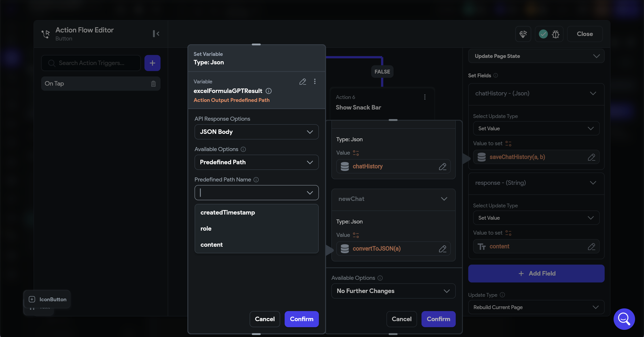
Task: Click info icon next to Predefined Path Name
Action: click(256, 180)
